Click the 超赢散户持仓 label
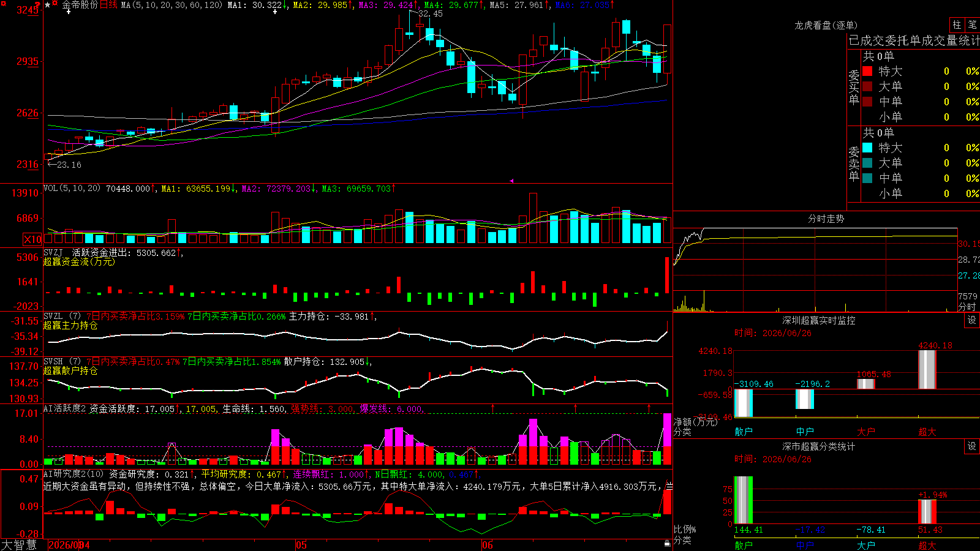Image resolution: width=980 pixels, height=551 pixels. tap(70, 370)
